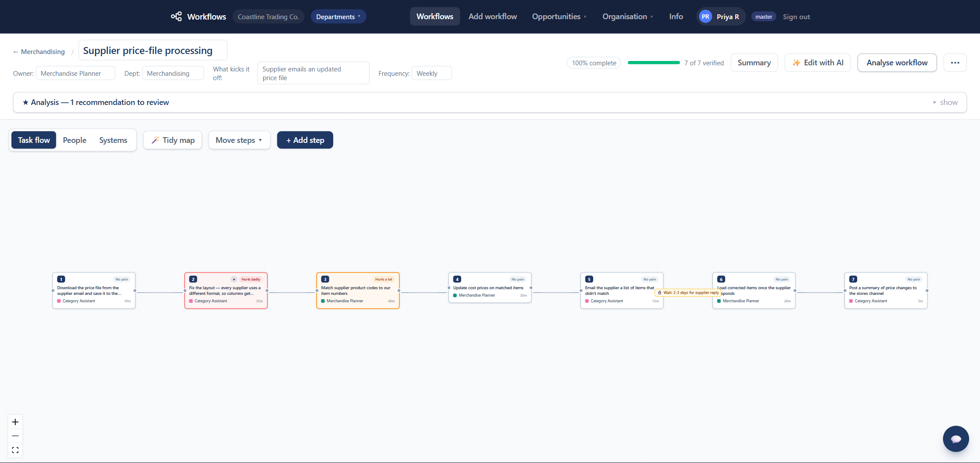
Task: Click the verification progress bar
Action: (653, 63)
